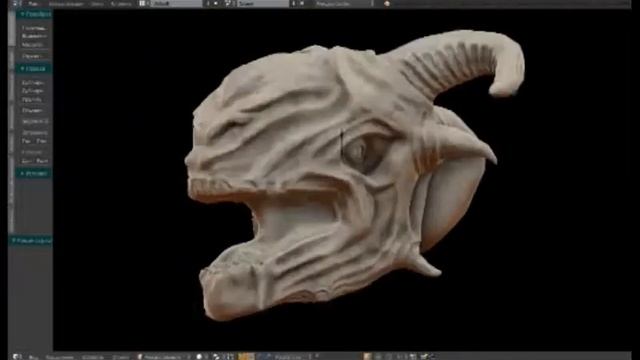Click the Translate button in Transform panel

pos(34,28)
